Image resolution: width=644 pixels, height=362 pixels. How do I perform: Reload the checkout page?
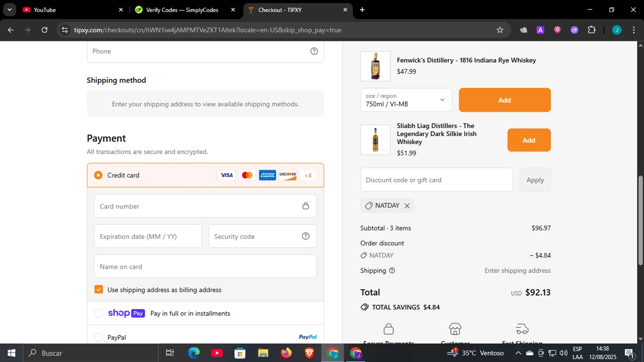click(x=45, y=30)
